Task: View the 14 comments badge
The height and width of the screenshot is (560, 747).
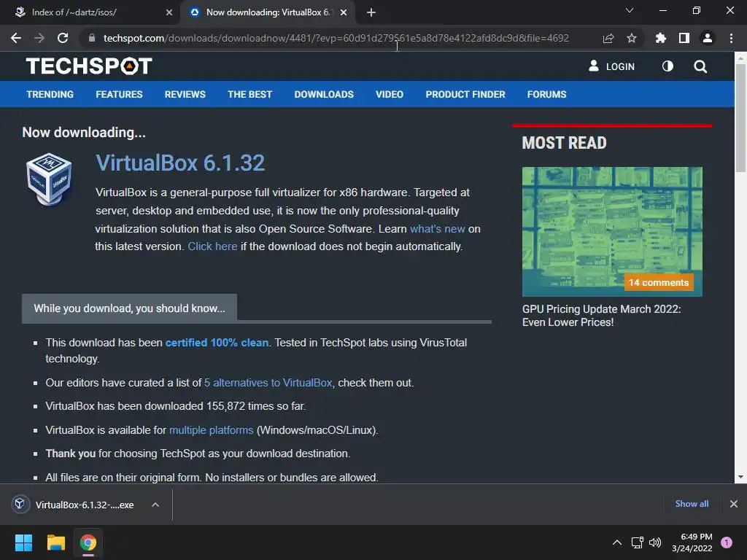Action: point(659,282)
